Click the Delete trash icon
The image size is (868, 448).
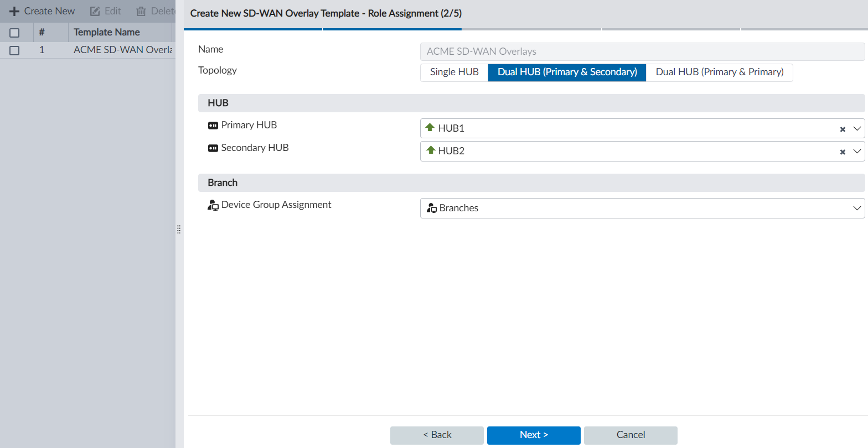[141, 11]
